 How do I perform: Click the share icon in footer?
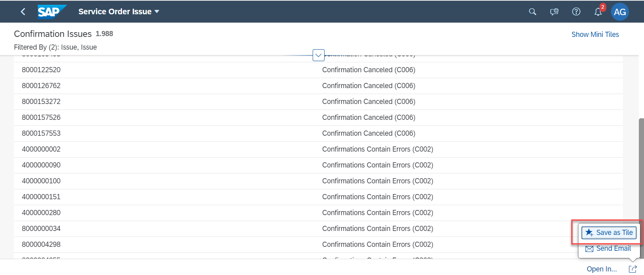click(632, 269)
